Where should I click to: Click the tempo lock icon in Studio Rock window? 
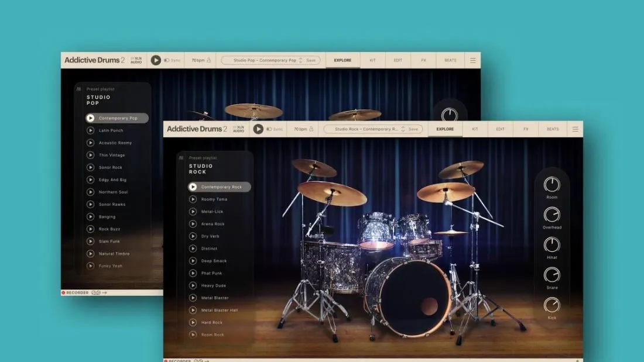(311, 129)
